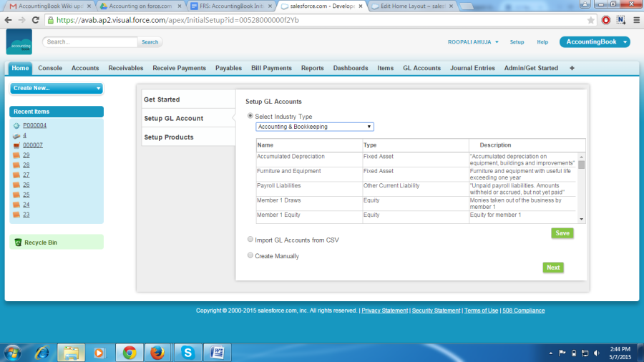Switch to the Receivables tab
The width and height of the screenshot is (644, 362).
tap(126, 68)
